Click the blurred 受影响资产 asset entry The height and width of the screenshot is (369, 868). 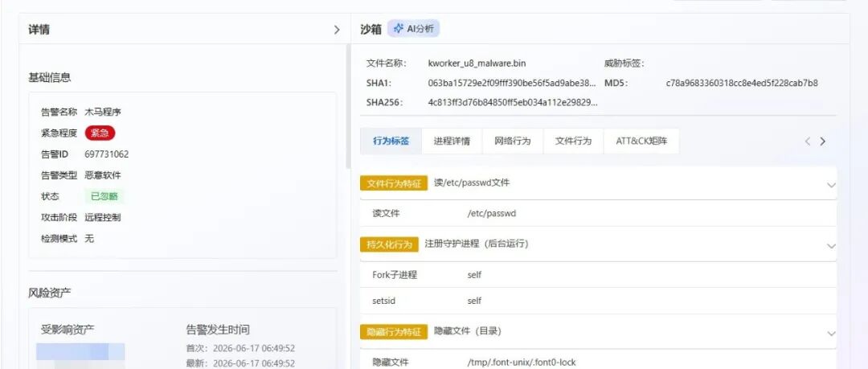pyautogui.click(x=80, y=352)
